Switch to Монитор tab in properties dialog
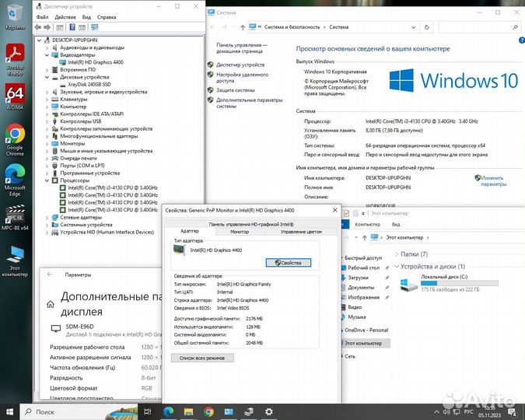Viewport: 525px width, 420px height. point(240,232)
